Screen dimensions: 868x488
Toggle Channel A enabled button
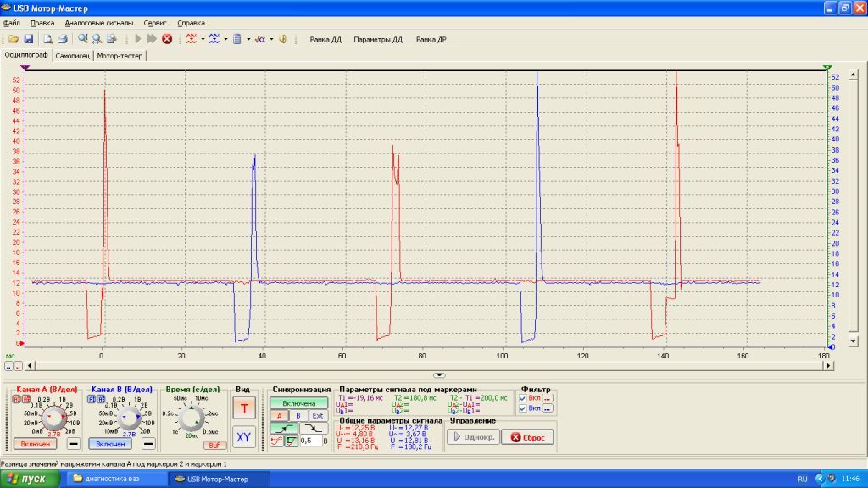pyautogui.click(x=35, y=444)
